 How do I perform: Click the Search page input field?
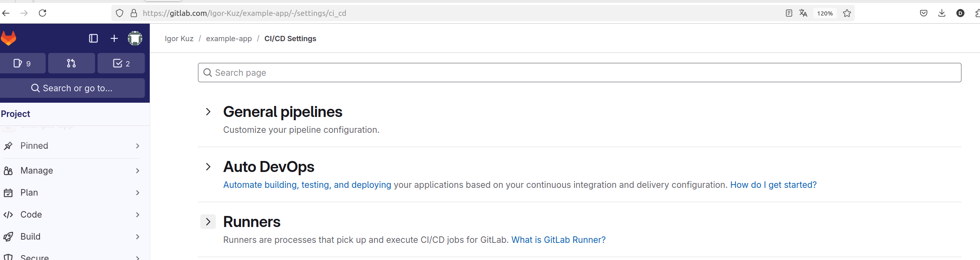[579, 73]
